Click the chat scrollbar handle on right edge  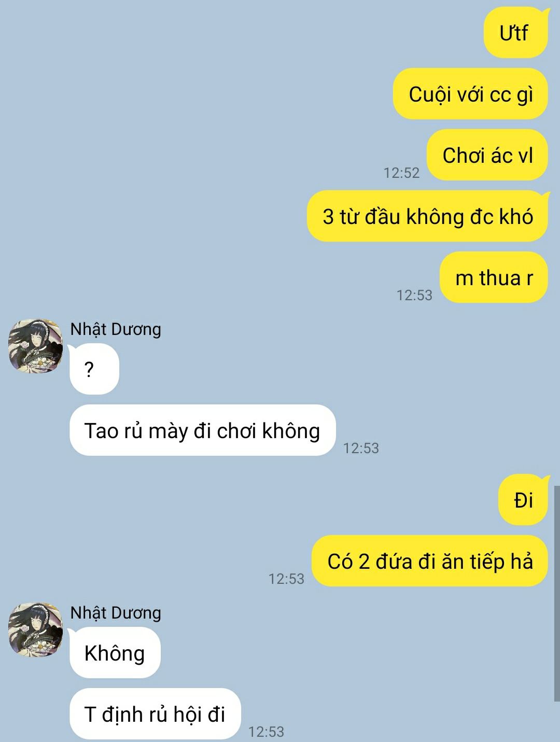pos(557,594)
